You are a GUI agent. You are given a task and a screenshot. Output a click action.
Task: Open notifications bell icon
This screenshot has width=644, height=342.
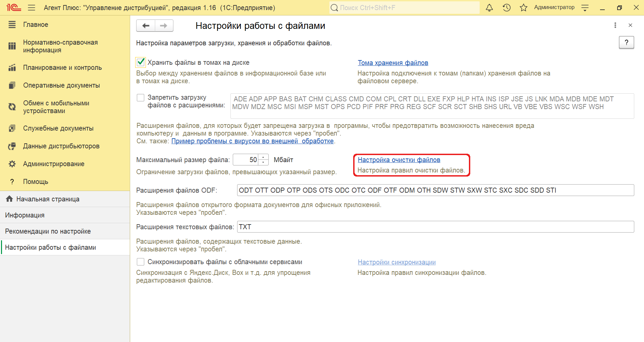tap(489, 7)
